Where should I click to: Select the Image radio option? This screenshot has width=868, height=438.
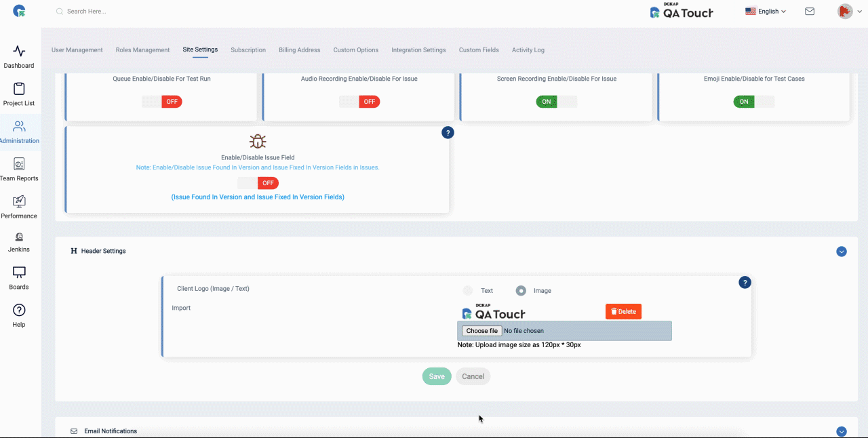pyautogui.click(x=521, y=290)
